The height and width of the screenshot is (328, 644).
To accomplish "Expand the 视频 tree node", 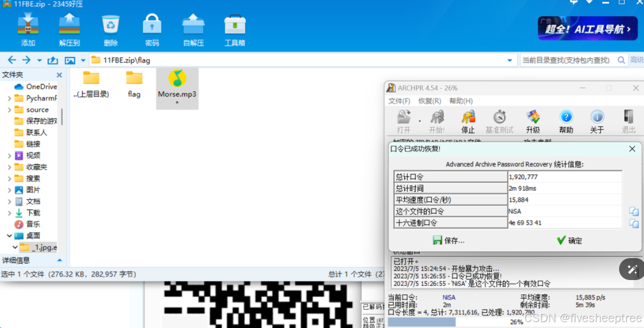I will click(x=9, y=156).
